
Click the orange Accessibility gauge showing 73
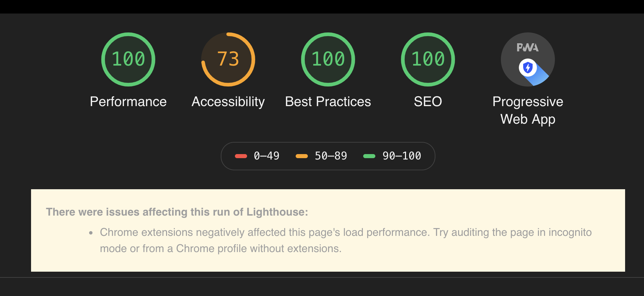(x=228, y=59)
